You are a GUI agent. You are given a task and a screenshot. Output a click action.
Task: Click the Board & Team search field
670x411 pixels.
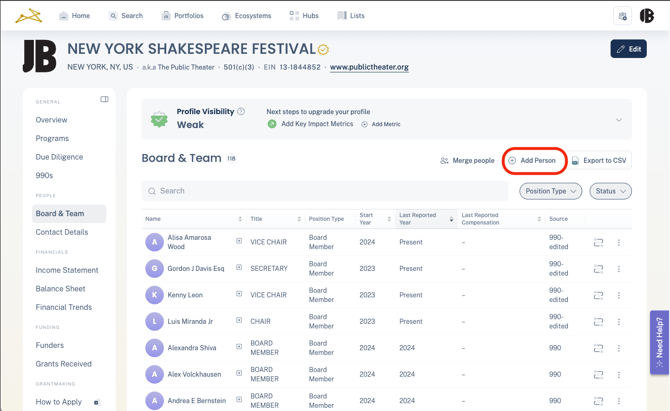(x=325, y=191)
